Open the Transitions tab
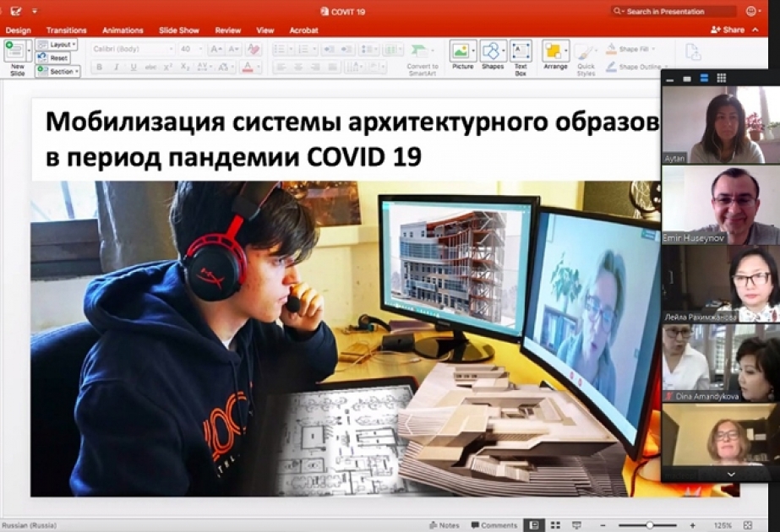Viewport: 780px width, 532px height. (66, 30)
